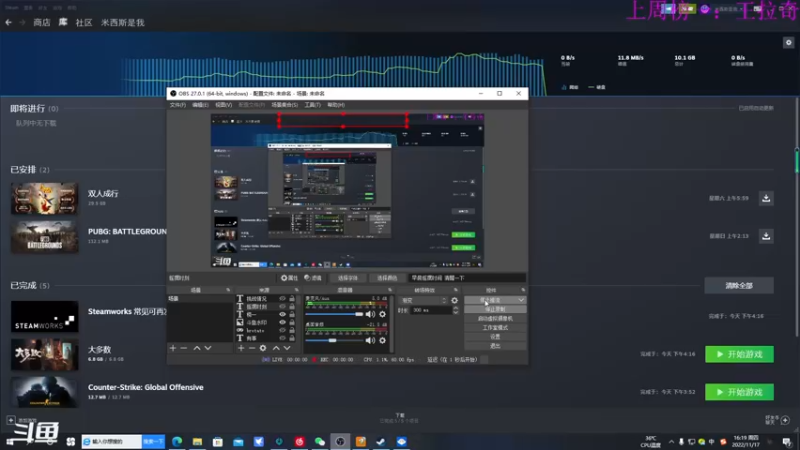Add a scene with the plus icon
The image size is (800, 450).
(172, 348)
